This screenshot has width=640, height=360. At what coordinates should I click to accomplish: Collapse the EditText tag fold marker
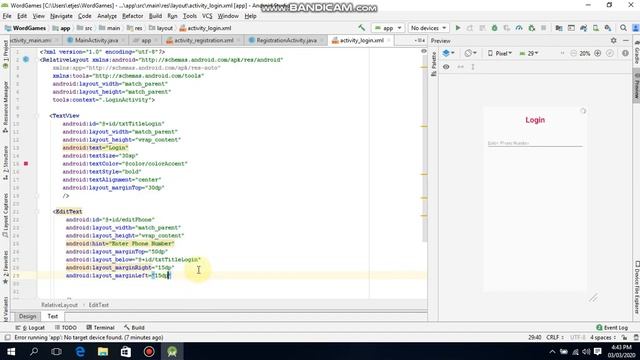[36, 211]
